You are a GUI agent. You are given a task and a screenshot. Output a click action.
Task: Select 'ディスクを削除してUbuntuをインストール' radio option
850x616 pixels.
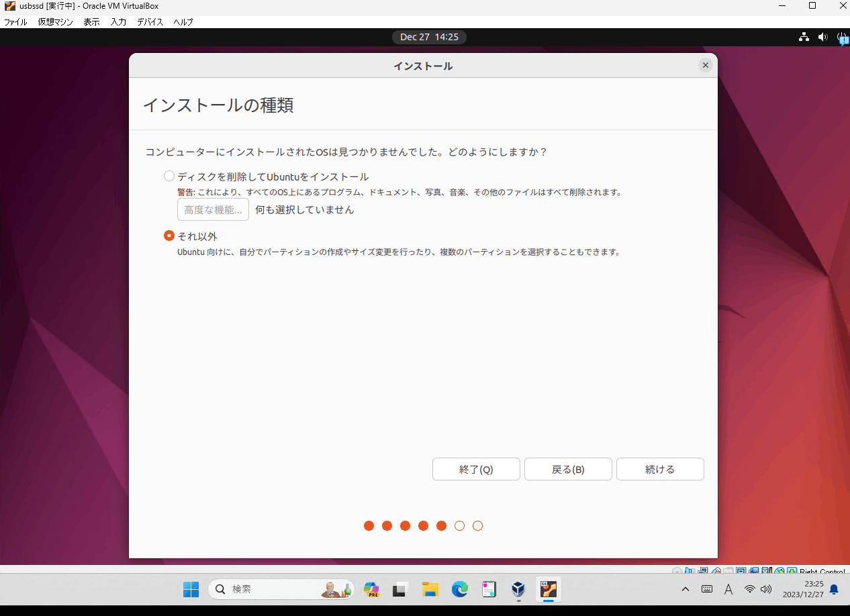(x=169, y=176)
